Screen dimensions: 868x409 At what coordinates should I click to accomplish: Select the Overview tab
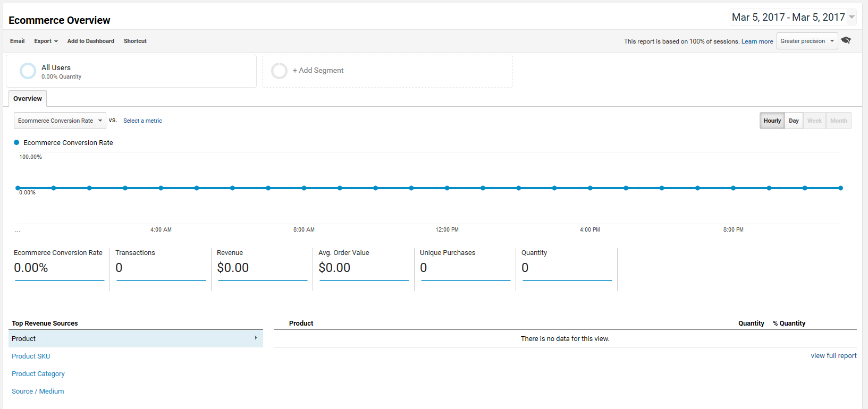28,99
